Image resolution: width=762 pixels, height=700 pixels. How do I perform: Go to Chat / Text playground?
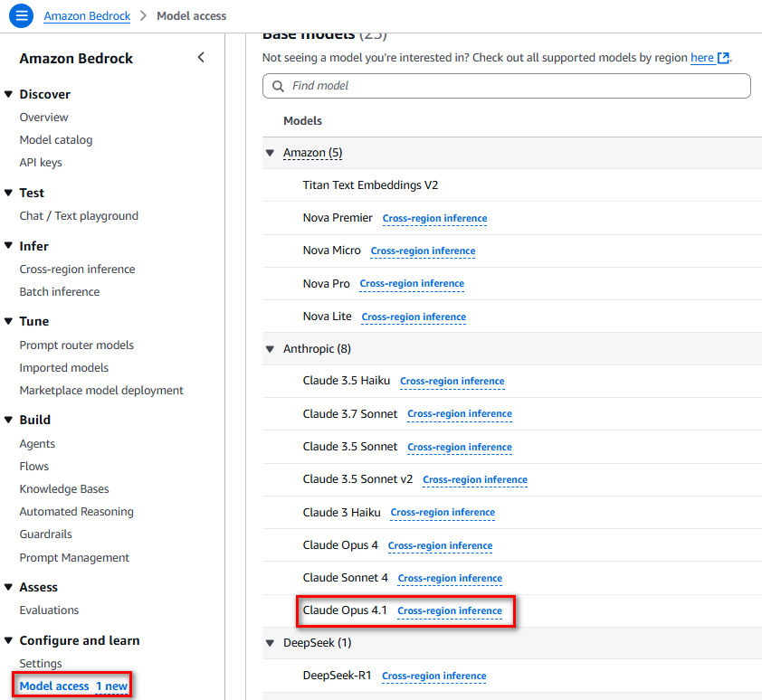tap(79, 215)
